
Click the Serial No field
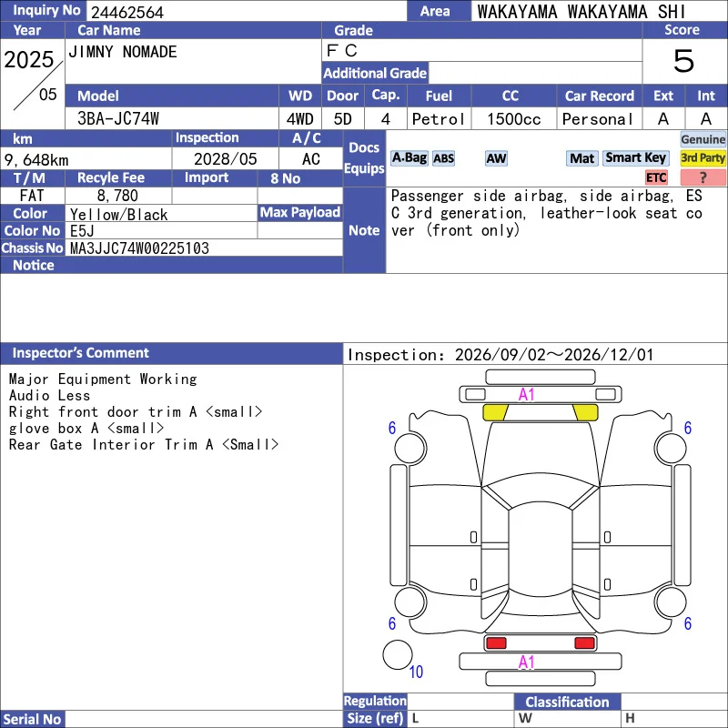(204, 719)
